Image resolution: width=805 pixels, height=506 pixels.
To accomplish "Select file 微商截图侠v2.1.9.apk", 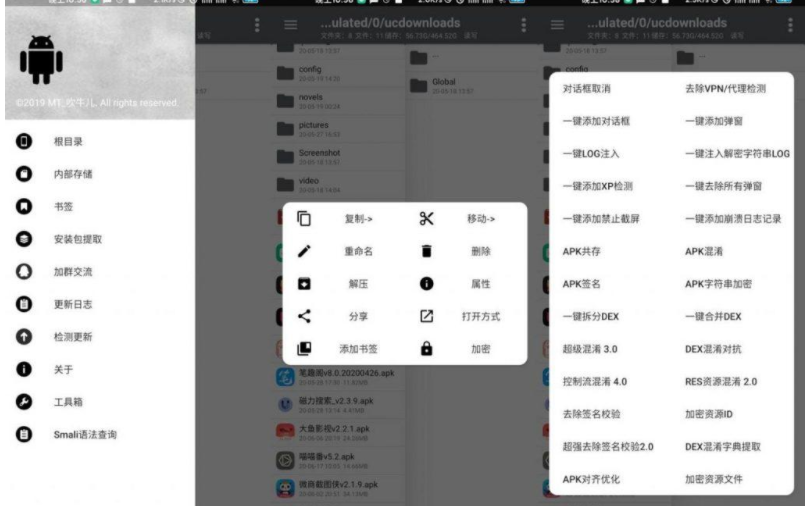I will (339, 488).
